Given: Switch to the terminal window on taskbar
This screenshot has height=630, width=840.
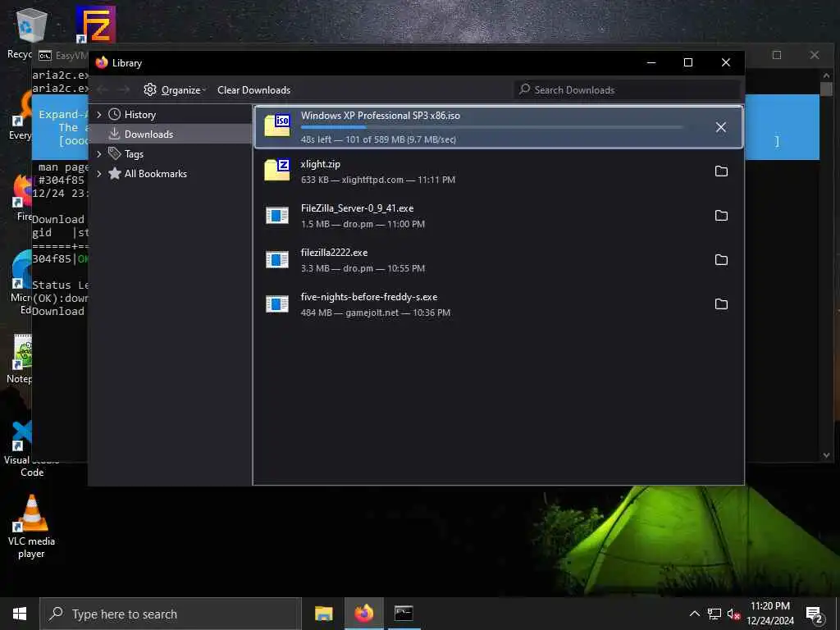Looking at the screenshot, I should click(404, 614).
